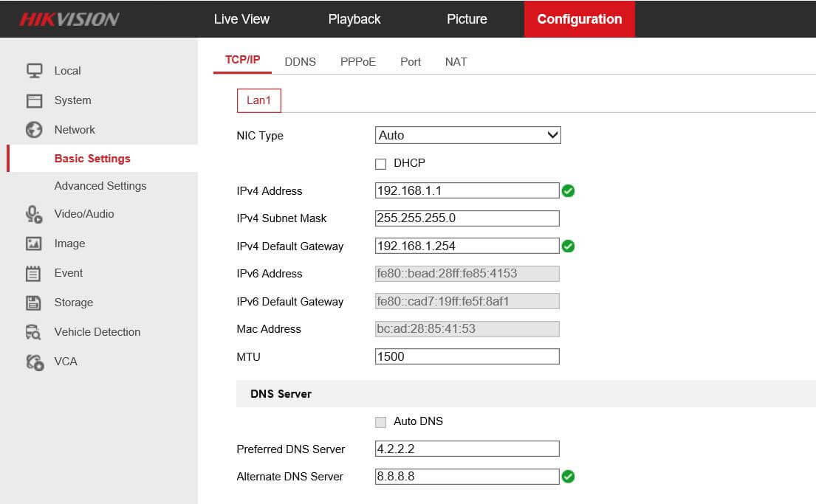Click the Local monitor icon in sidebar
The width and height of the screenshot is (816, 504).
[x=34, y=71]
